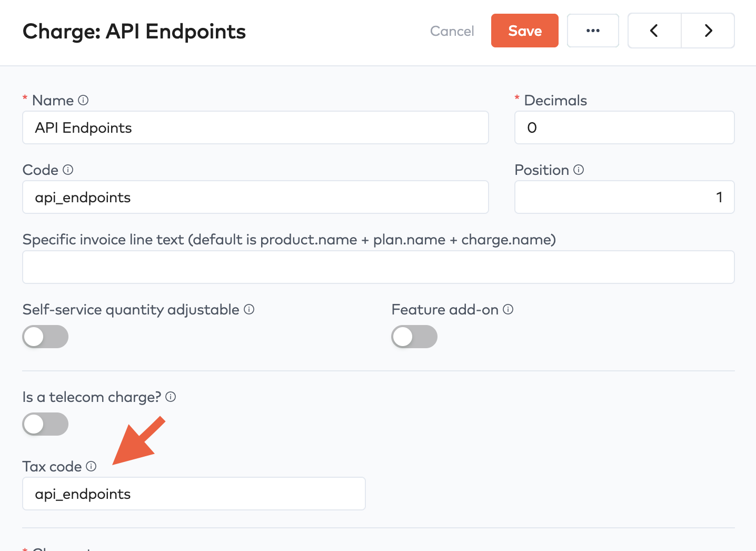Open the more options ellipsis menu

593,31
